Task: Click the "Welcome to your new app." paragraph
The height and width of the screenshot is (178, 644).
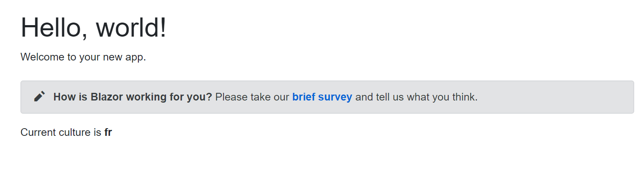Action: pyautogui.click(x=83, y=57)
